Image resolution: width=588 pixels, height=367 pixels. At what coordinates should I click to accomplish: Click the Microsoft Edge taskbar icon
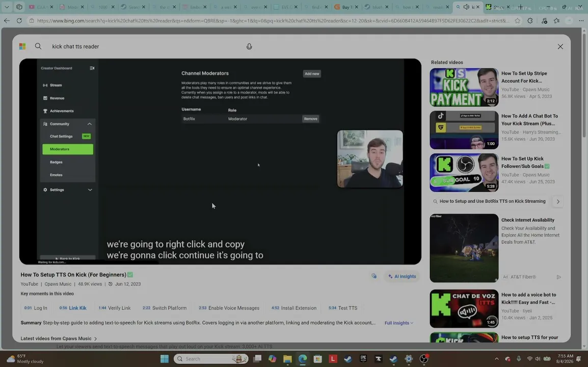(x=303, y=359)
